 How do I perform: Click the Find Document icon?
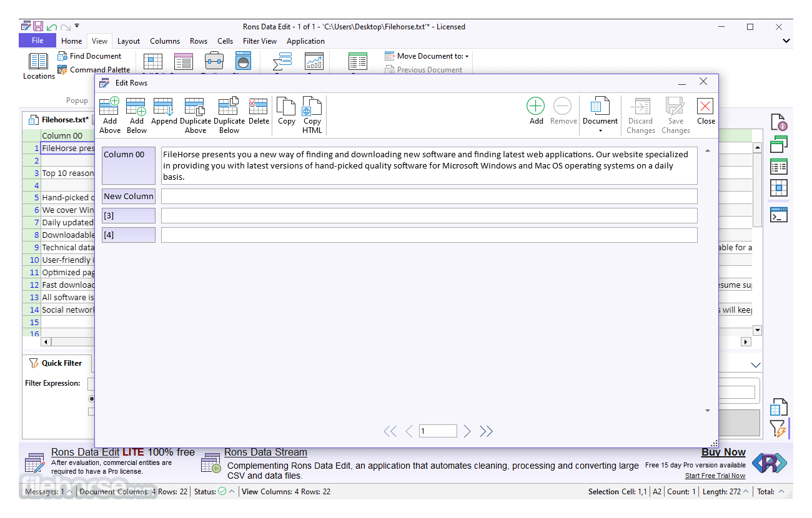pos(62,56)
